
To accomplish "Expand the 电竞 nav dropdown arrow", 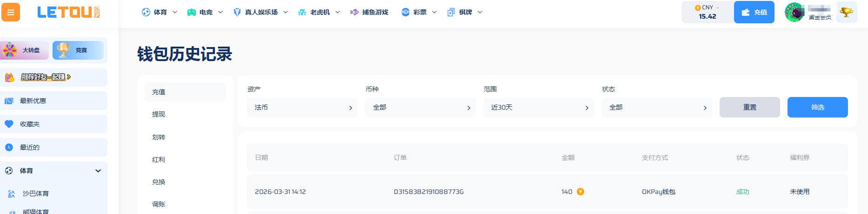I will click(x=220, y=12).
